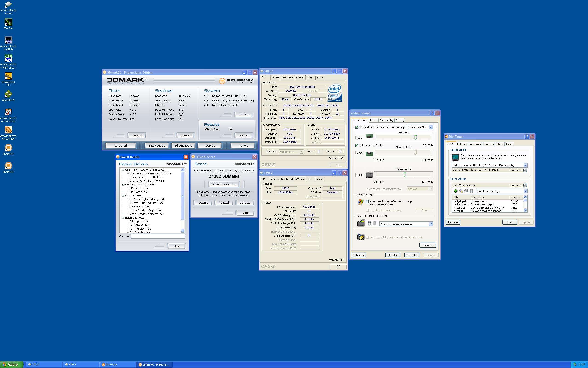Click the Comment input field in Result Details
Image resolution: width=588 pixels, height=368 pixels.
tap(158, 236)
